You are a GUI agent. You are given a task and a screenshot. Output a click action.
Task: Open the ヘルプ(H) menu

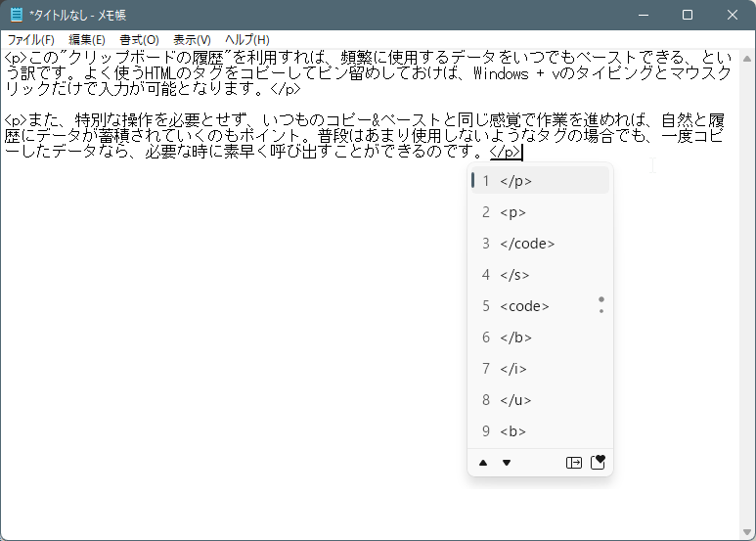coord(246,40)
